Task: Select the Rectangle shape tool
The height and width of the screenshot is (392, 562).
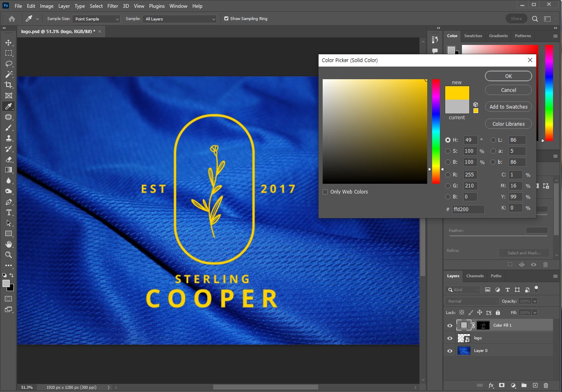Action: [9, 234]
